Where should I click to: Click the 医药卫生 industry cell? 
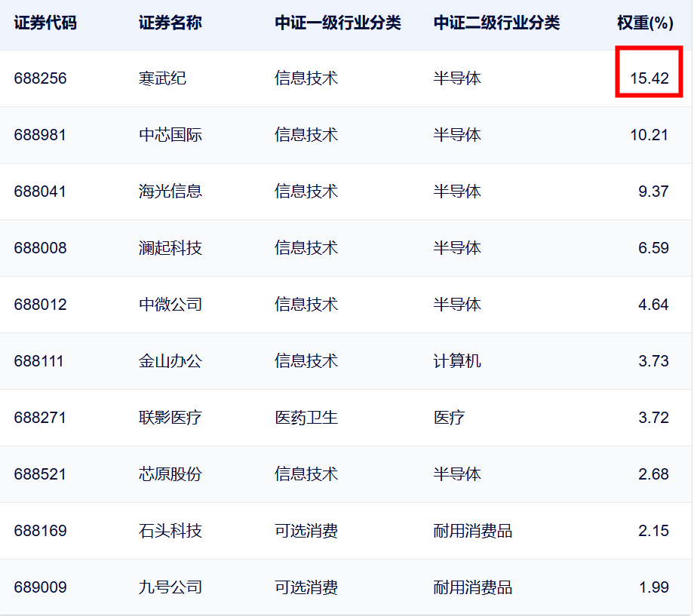[x=306, y=418]
